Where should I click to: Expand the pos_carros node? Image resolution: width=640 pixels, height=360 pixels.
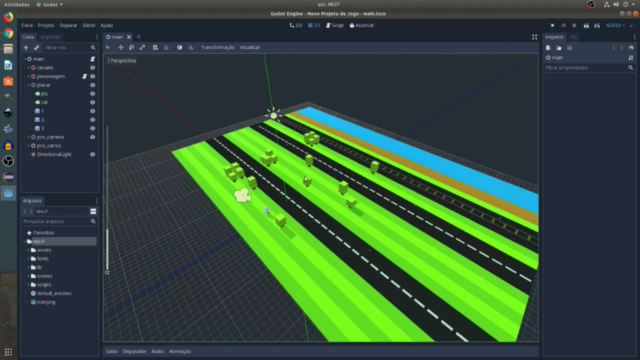pos(28,146)
